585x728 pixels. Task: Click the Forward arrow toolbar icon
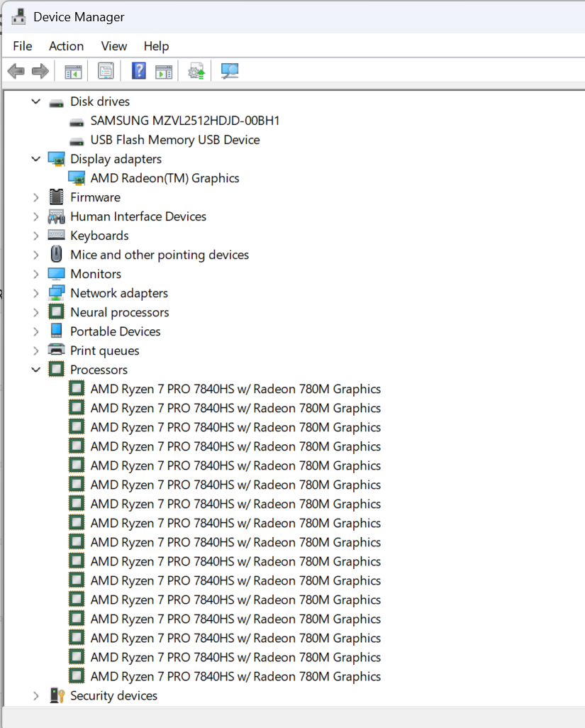[40, 71]
